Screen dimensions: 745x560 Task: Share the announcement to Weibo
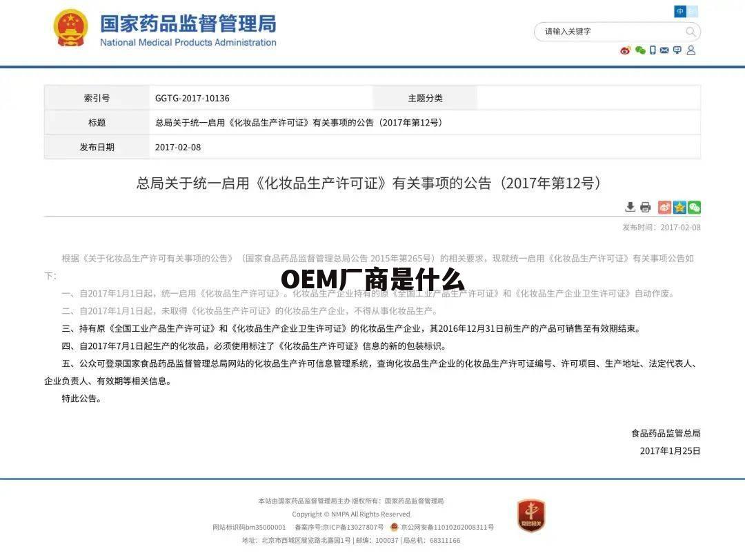(x=664, y=207)
